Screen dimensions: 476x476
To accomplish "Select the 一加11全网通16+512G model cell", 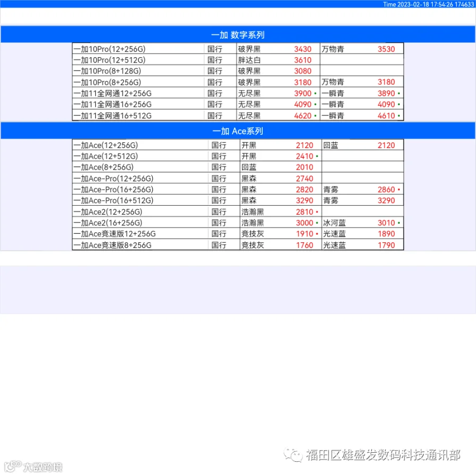I will [139, 115].
